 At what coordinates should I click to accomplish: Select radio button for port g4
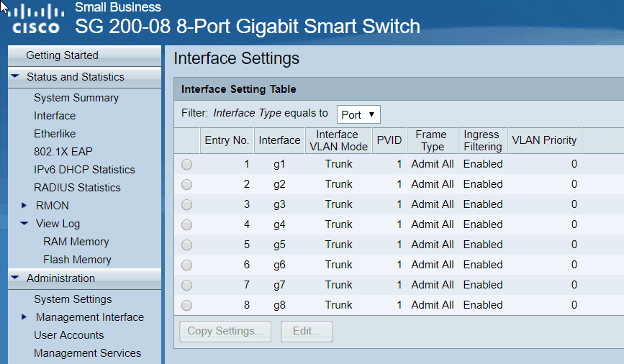click(187, 224)
